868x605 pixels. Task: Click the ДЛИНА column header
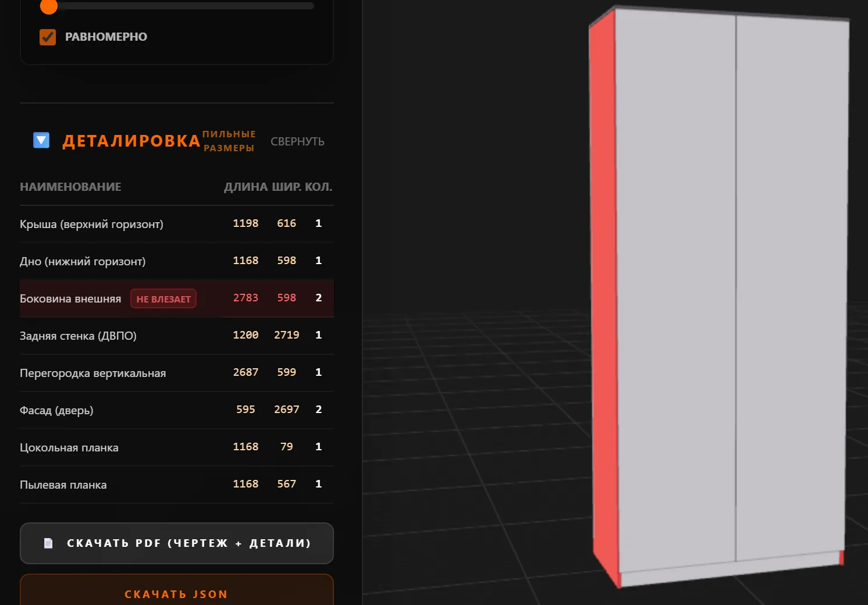click(246, 187)
